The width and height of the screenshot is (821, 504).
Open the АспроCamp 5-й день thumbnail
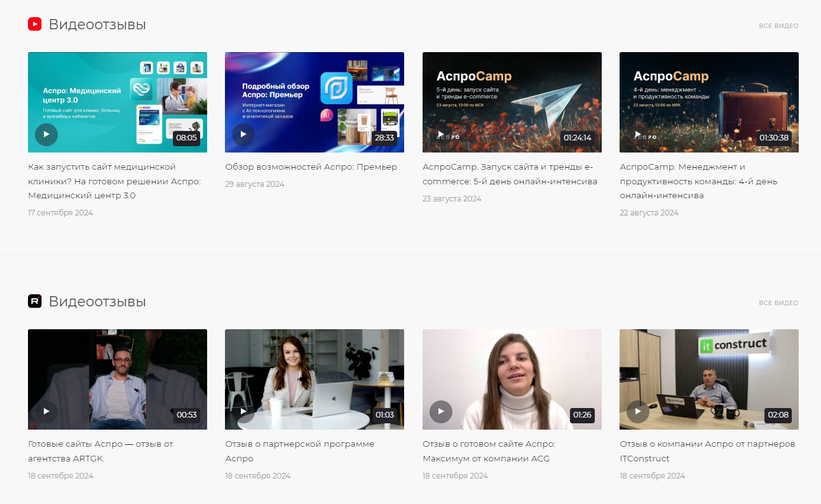coord(512,102)
